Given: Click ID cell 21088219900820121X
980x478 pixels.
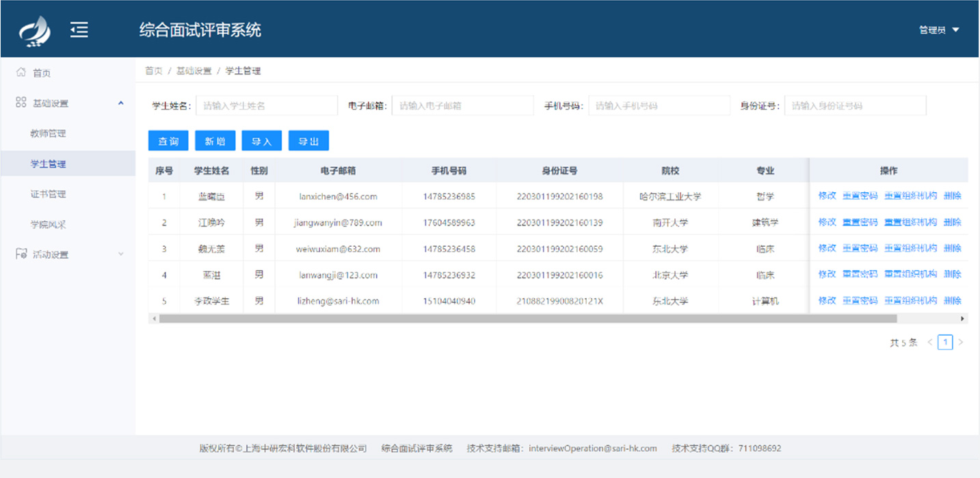Looking at the screenshot, I should (x=559, y=301).
